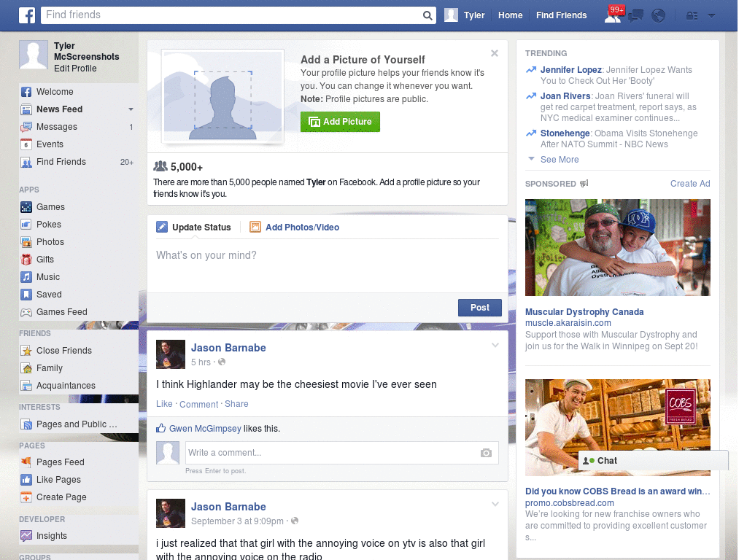Click the Find Friends sidebar icon
Image resolution: width=747 pixels, height=560 pixels.
tap(26, 162)
